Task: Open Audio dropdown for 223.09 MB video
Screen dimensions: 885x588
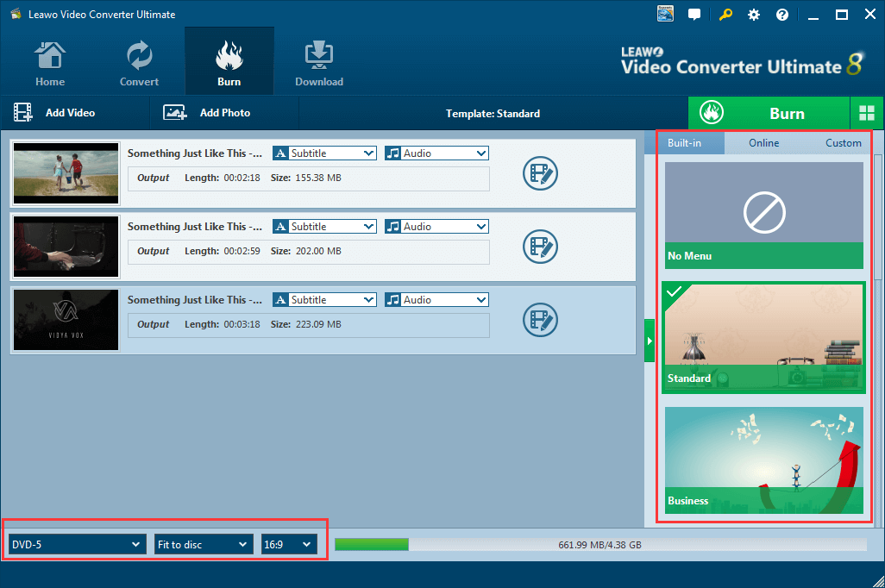Action: click(436, 300)
